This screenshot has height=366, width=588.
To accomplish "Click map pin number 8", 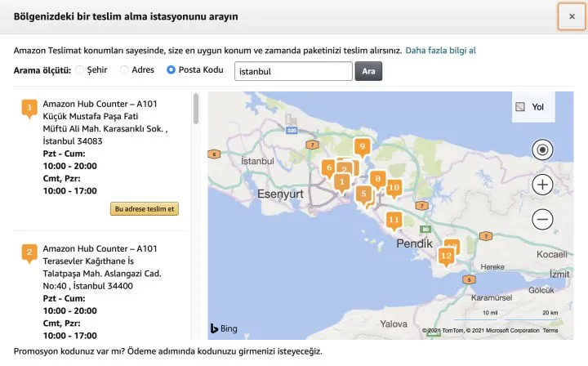I will point(377,179).
